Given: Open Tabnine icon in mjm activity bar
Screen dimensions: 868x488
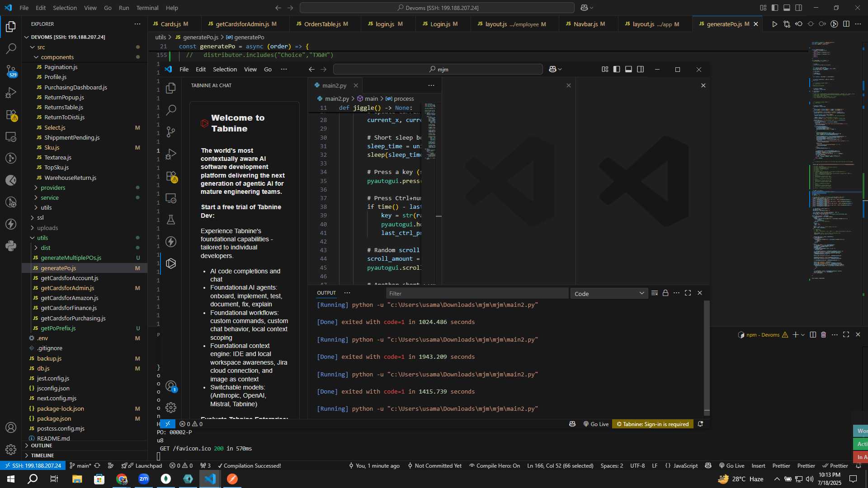Looking at the screenshot, I should tap(171, 263).
